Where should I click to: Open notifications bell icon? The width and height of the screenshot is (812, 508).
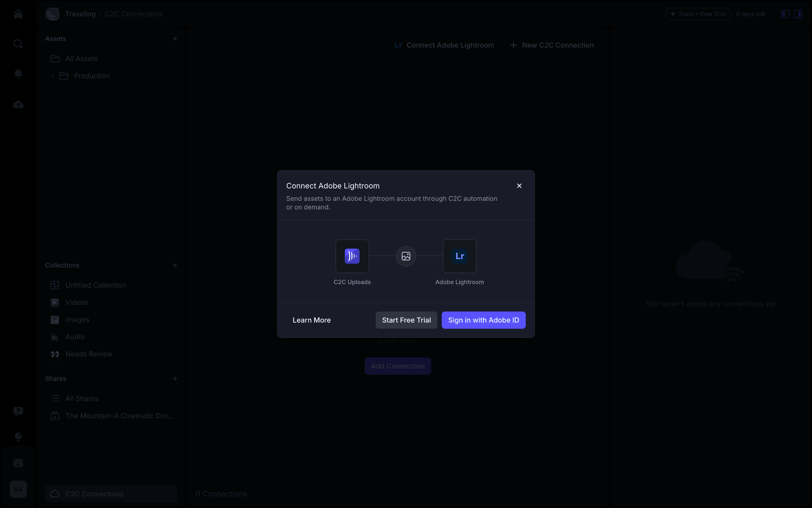(18, 74)
